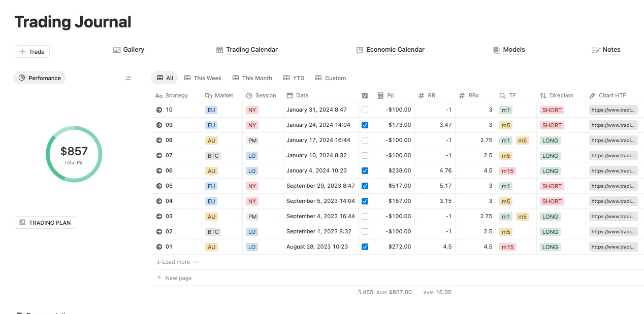644x314 pixels.
Task: Check the checkbox on trade 10
Action: [x=365, y=110]
